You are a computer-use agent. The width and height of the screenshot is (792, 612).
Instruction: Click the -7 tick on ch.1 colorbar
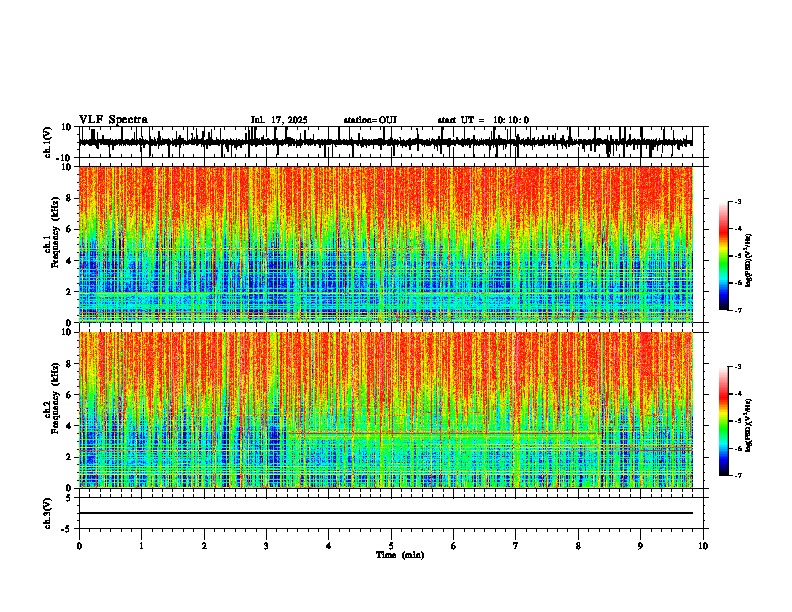click(x=737, y=310)
